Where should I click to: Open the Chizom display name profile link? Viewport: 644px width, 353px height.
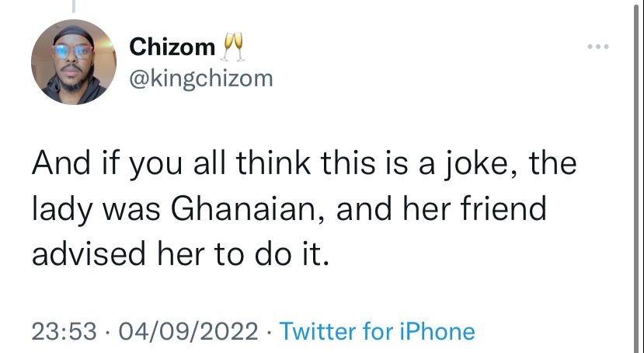coord(172,47)
